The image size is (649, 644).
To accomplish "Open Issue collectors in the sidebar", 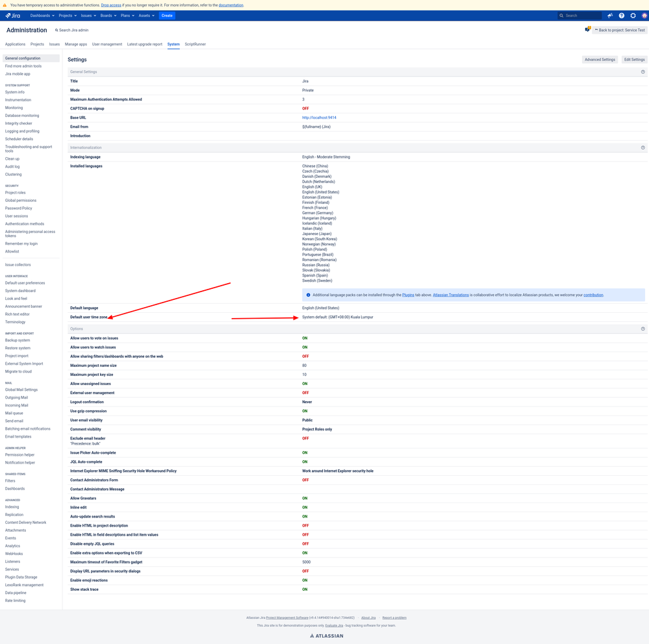I will point(18,265).
